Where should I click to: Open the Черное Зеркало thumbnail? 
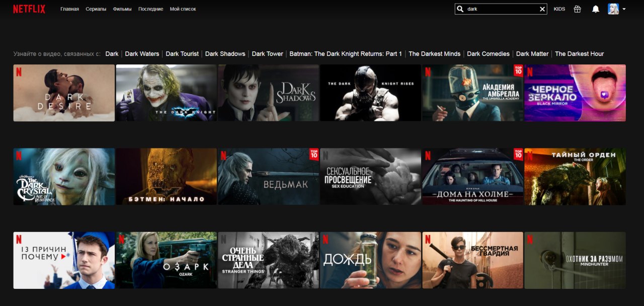tap(575, 93)
